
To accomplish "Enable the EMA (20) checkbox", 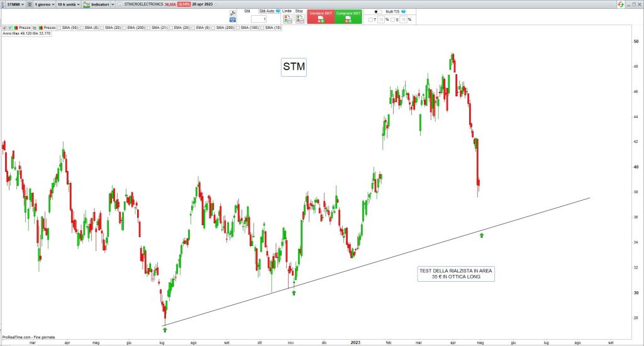I will coord(171,28).
